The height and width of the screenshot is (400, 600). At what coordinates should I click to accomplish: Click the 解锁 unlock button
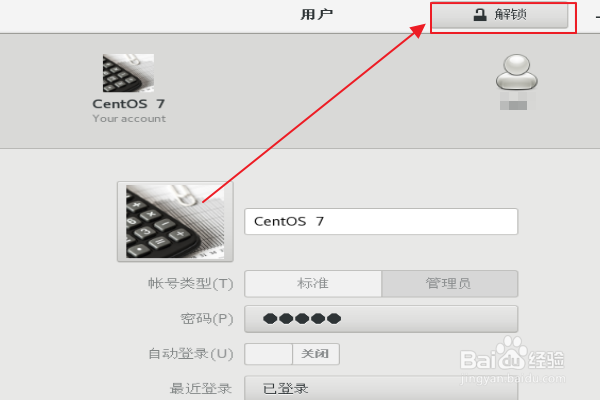point(500,15)
